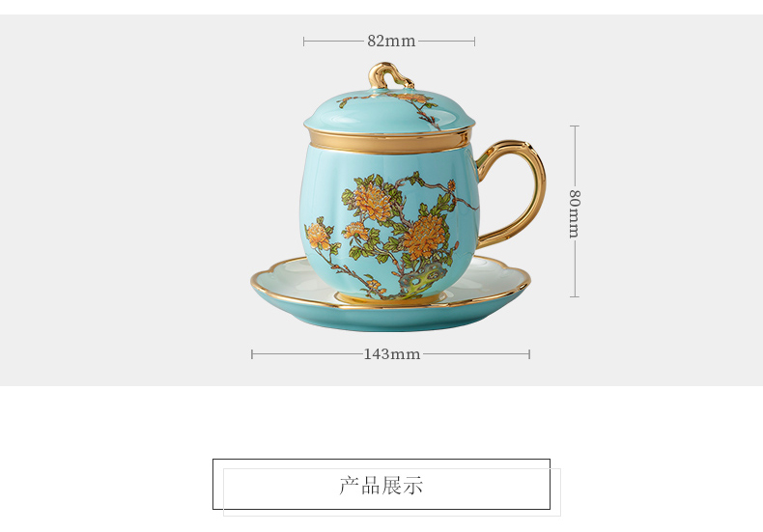This screenshot has width=763, height=532.
Task: Click the left end tick of 82mm line
Action: [303, 42]
